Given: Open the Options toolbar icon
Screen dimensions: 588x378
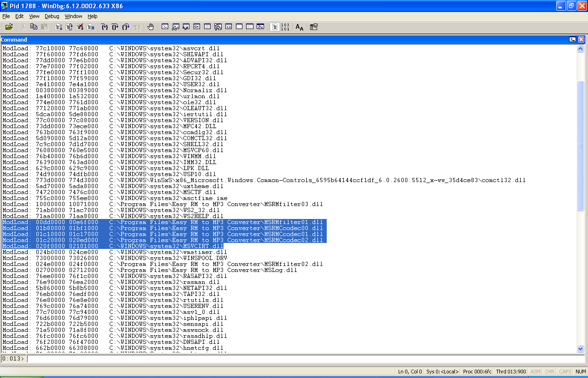Looking at the screenshot, I should [x=314, y=27].
